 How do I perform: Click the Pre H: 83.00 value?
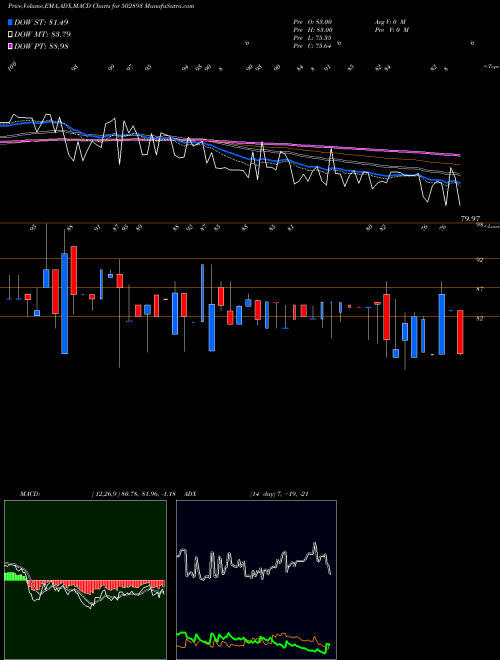click(x=313, y=30)
